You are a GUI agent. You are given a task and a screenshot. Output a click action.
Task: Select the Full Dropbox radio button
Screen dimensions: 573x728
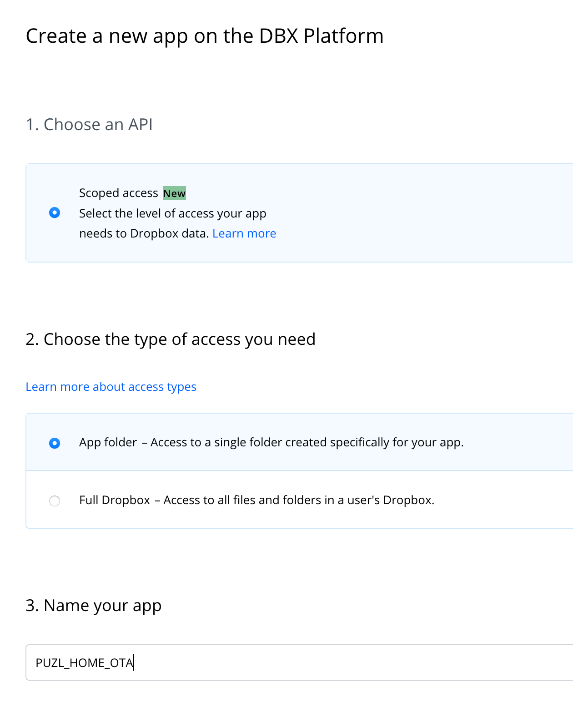pyautogui.click(x=55, y=500)
